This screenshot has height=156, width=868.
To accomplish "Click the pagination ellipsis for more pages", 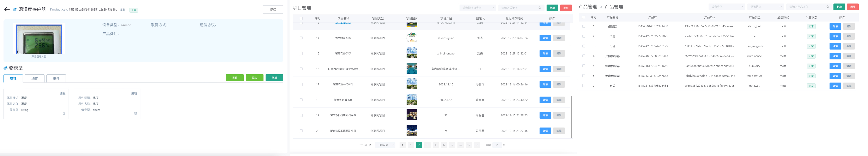I will tap(461, 145).
